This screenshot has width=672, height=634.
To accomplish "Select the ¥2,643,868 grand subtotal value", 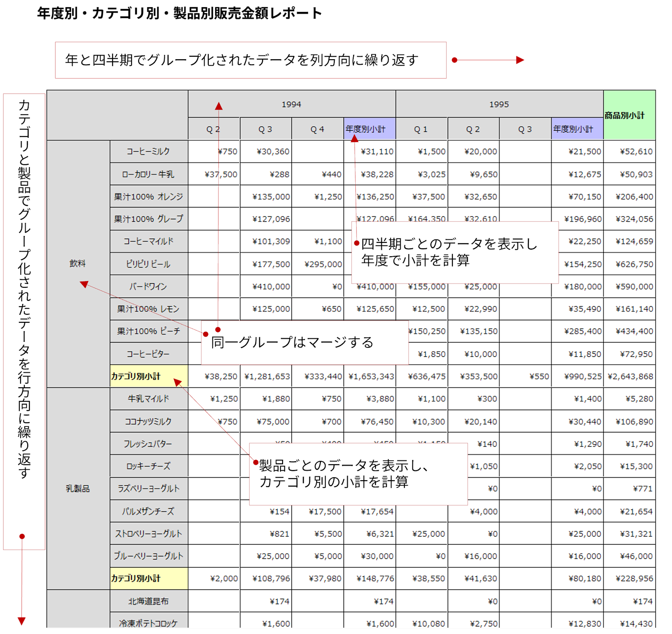I will click(x=630, y=376).
